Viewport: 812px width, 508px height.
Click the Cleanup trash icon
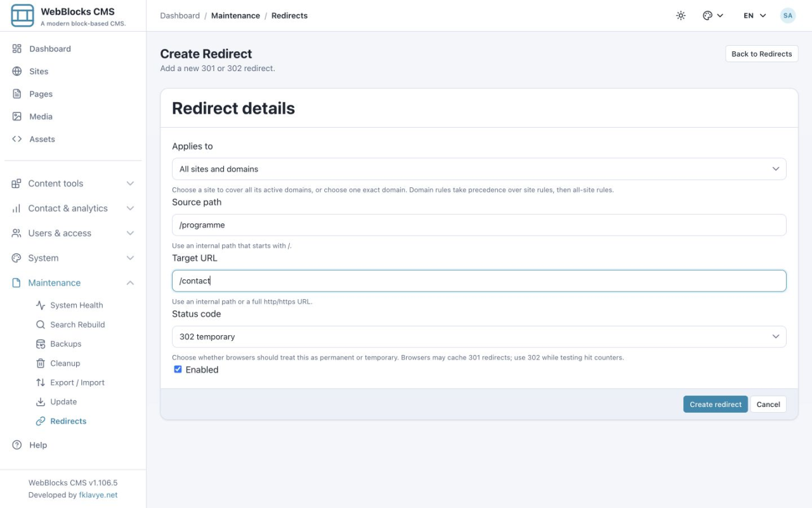41,363
